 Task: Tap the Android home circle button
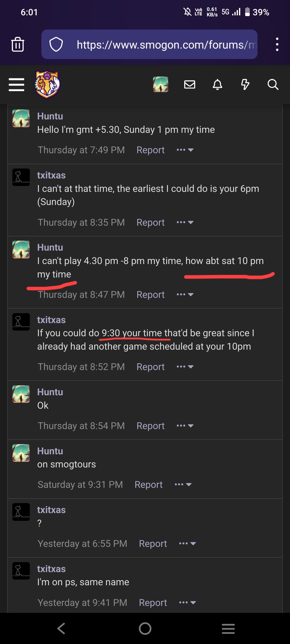[145, 628]
